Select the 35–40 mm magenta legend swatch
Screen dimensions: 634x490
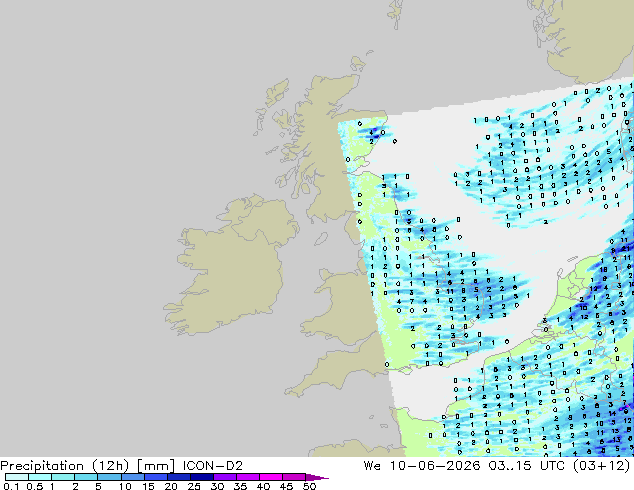[x=247, y=477]
